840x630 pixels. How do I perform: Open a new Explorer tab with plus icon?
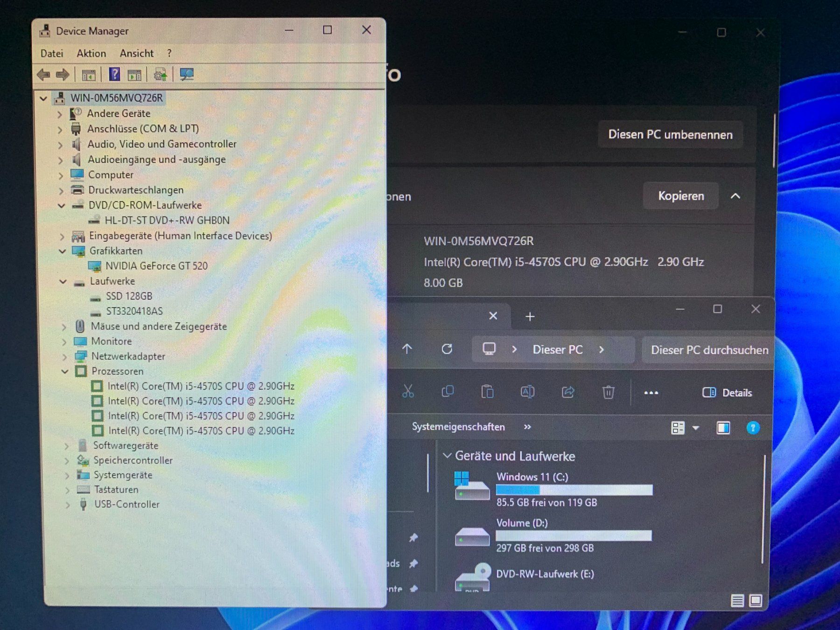[x=530, y=317]
